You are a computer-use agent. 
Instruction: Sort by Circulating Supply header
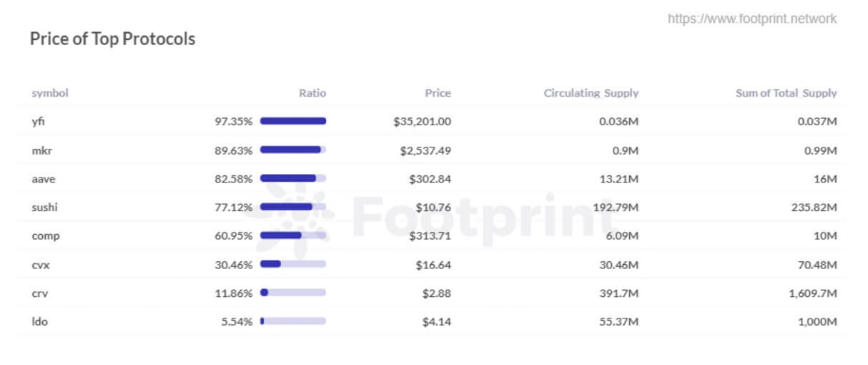[x=591, y=93]
